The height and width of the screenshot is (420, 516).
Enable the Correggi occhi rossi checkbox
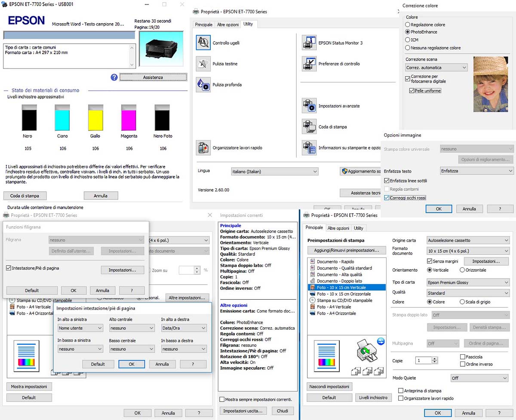(387, 198)
